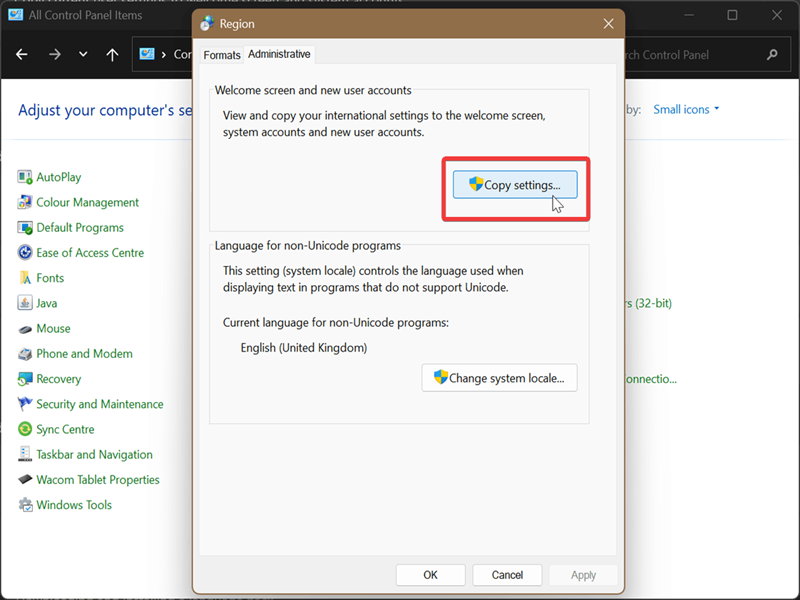This screenshot has height=600, width=800.
Task: Close the Region dialog
Action: click(x=608, y=23)
